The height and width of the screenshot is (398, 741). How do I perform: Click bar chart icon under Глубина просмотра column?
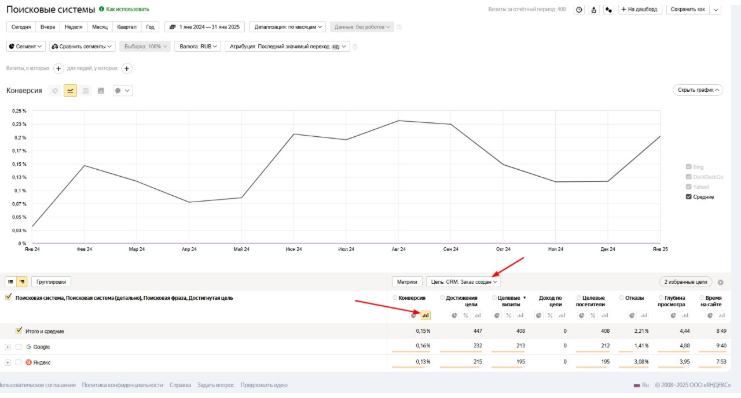point(685,315)
